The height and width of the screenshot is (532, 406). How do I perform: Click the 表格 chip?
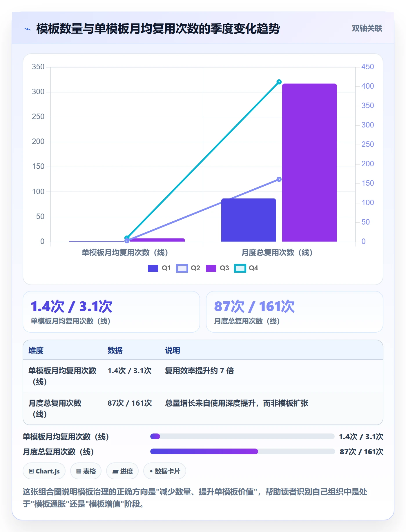[86, 471]
